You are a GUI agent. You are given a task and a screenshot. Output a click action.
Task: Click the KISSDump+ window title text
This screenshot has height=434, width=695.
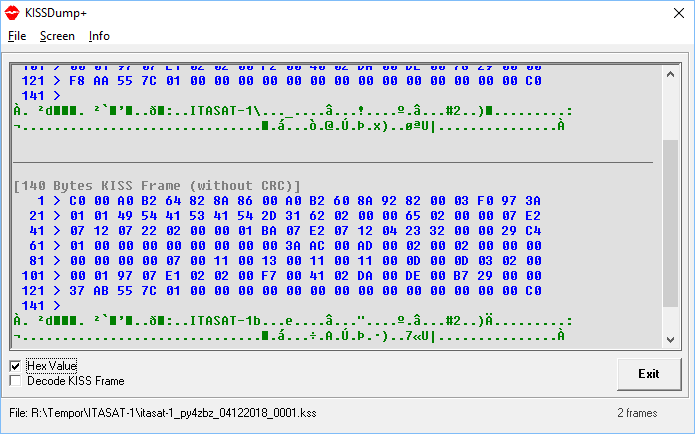(56, 13)
